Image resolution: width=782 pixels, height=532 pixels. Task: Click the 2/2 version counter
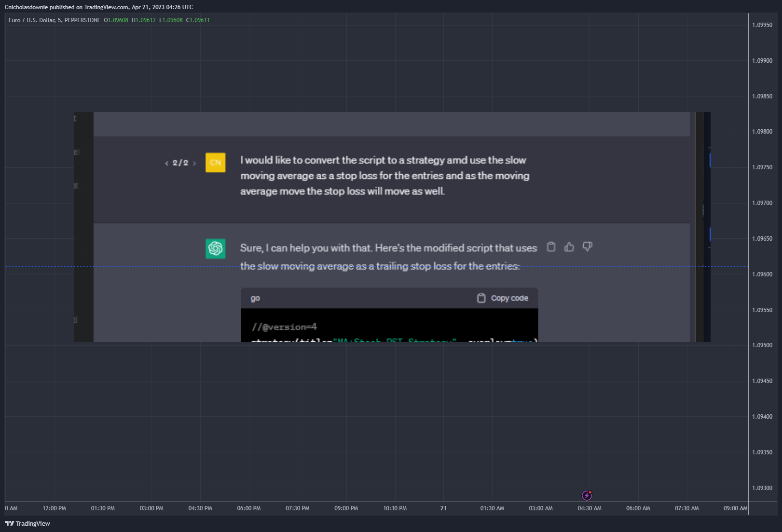(180, 163)
